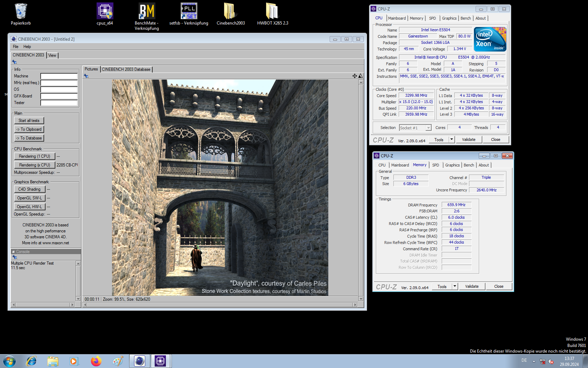Click the move/pan icon above the picture

[355, 76]
